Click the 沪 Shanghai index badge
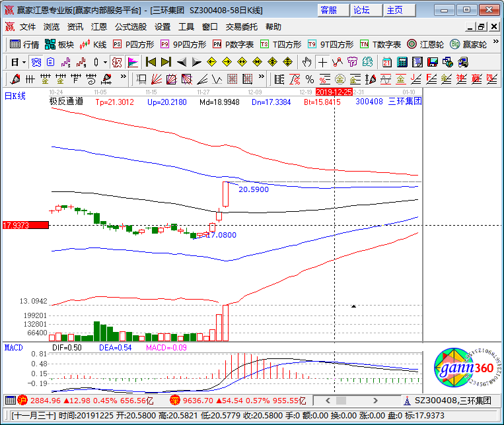The width and height of the screenshot is (504, 425). (x=22, y=401)
